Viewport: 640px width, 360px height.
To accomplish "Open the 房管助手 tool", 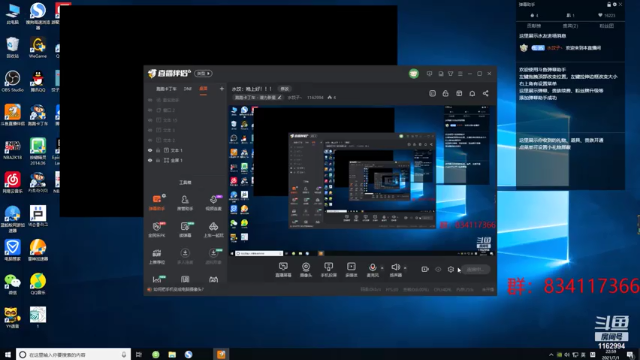I will pyautogui.click(x=185, y=202).
